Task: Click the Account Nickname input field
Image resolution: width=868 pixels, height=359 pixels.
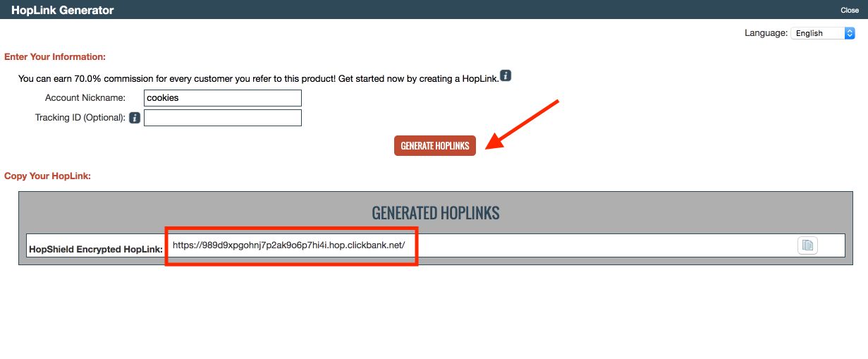Action: pyautogui.click(x=223, y=98)
